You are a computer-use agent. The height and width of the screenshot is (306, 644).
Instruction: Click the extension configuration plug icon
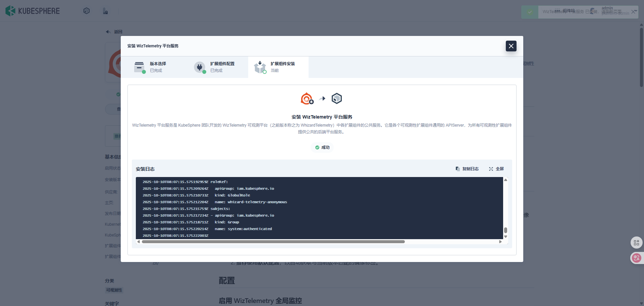point(200,67)
